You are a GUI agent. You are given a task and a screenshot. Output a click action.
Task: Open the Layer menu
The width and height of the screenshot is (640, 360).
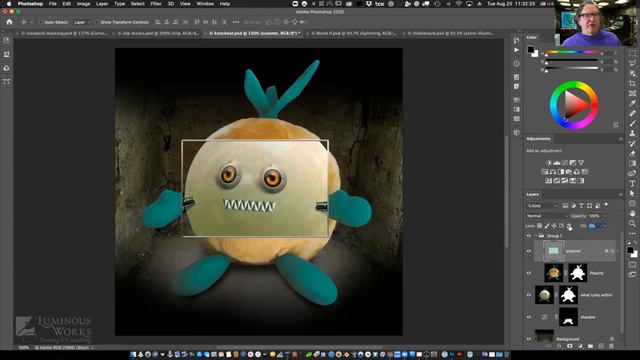pos(102,4)
